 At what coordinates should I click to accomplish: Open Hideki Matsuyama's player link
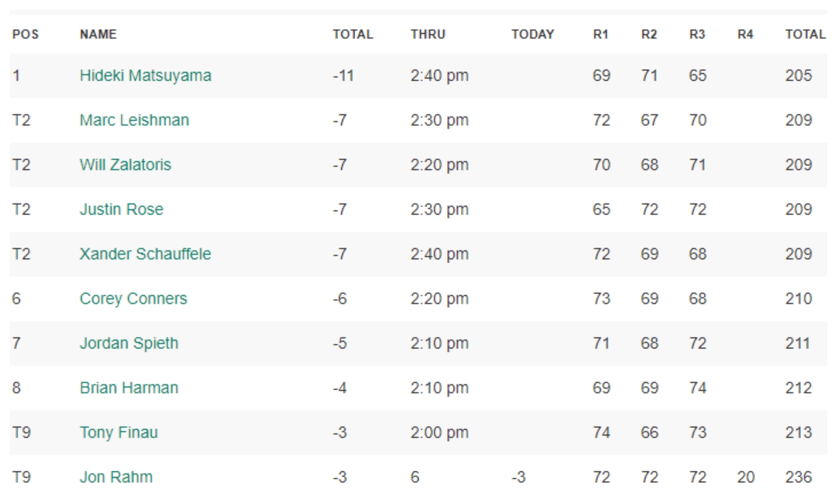(x=145, y=76)
